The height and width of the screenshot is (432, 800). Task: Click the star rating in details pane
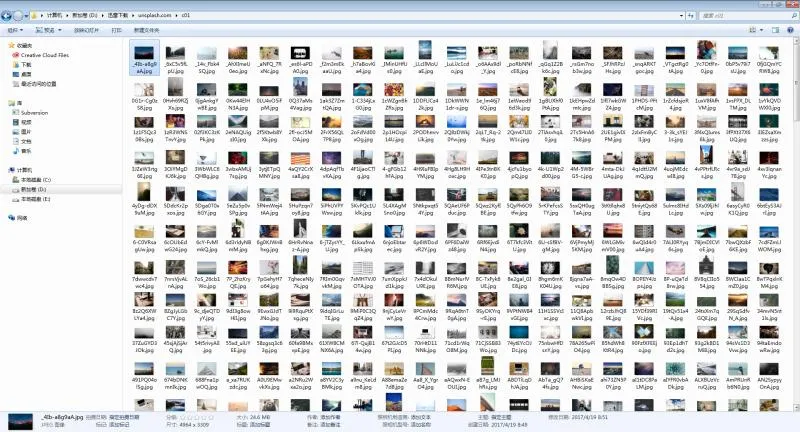195,416
